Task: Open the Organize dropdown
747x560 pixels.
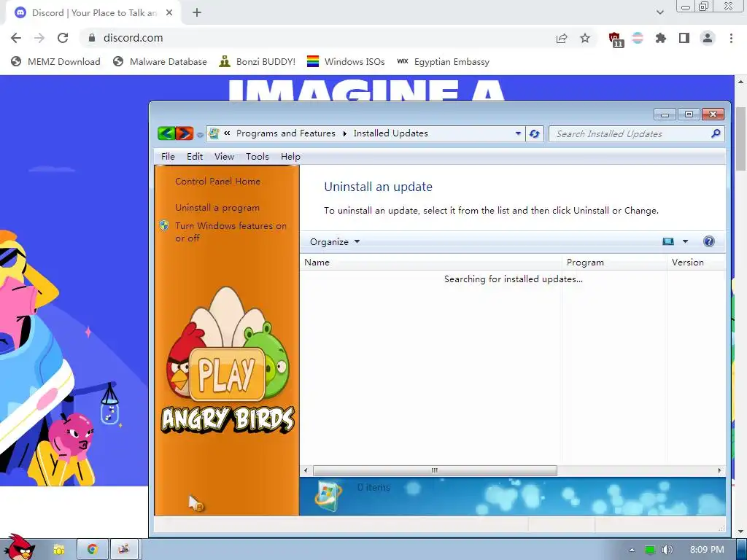Action: [x=335, y=242]
